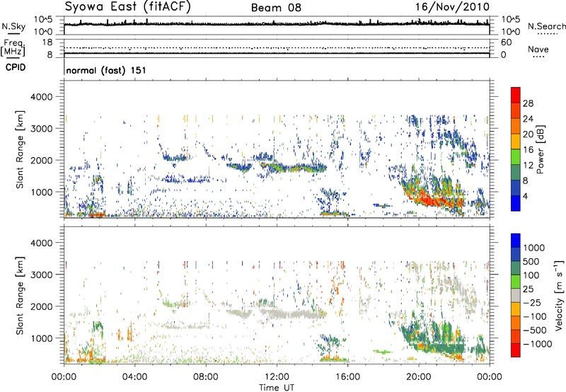Click the 'Velocity [m s-1]' colorbar label

tap(559, 295)
